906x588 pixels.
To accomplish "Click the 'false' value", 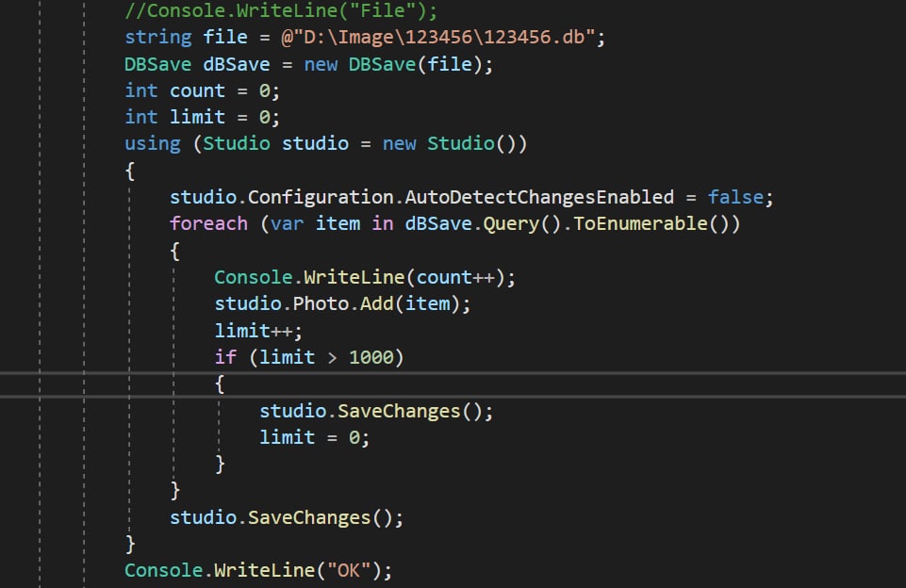I will pos(735,197).
